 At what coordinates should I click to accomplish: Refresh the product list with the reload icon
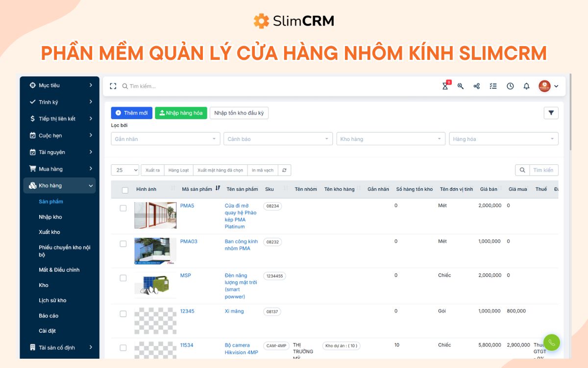click(284, 170)
